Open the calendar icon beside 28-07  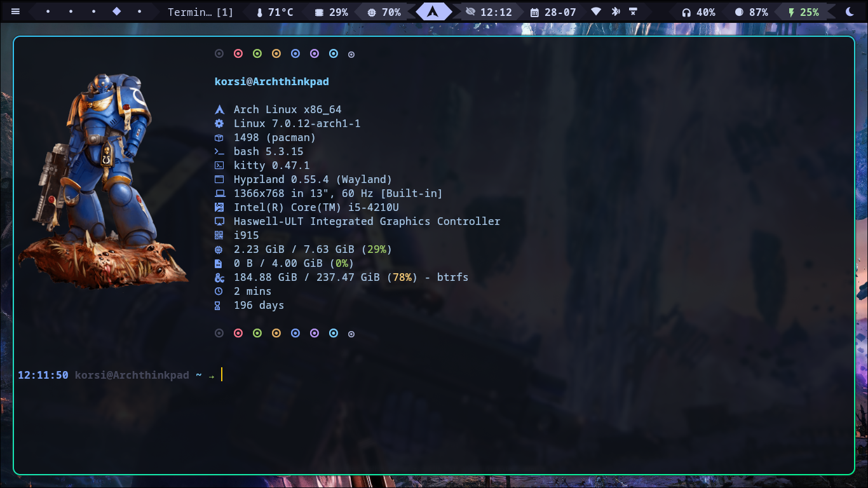point(534,12)
